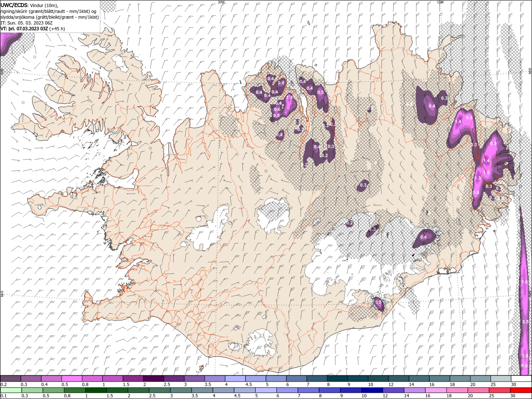
Task: Click the snow legend 0.2 dark mauve swatch
Action: 10,379
